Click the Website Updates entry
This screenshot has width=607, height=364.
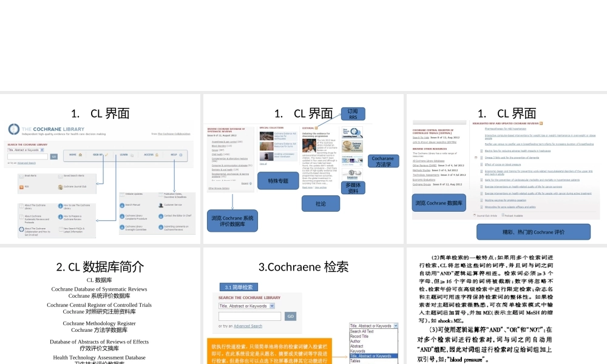coord(132,194)
